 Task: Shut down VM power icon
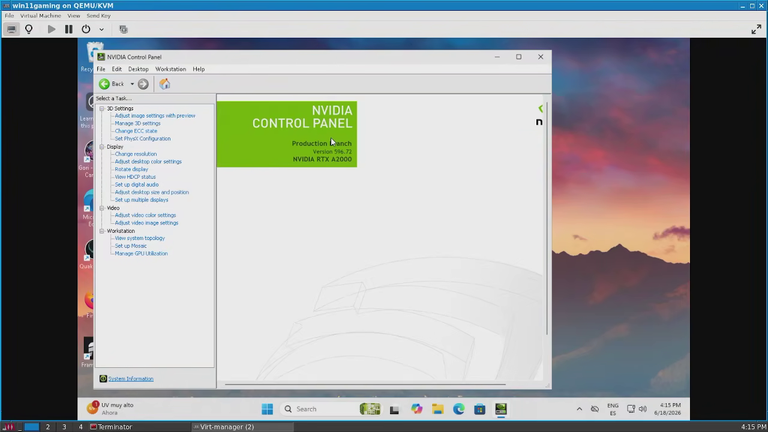tap(86, 29)
